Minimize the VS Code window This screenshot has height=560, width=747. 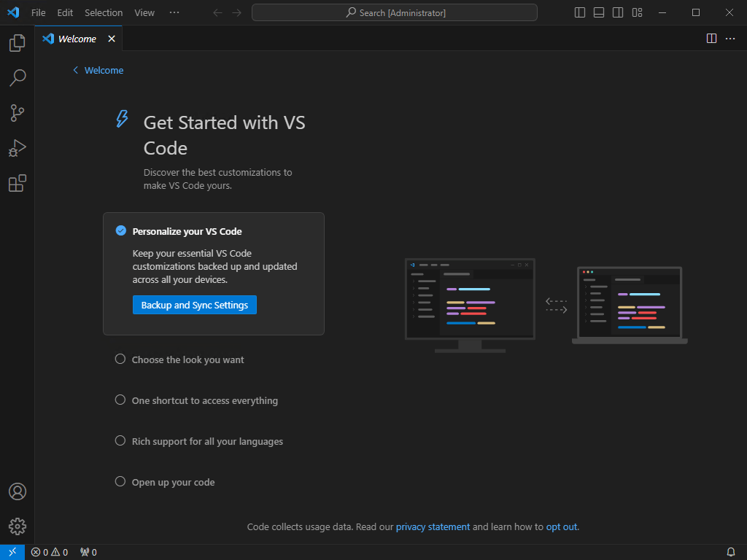pos(662,13)
